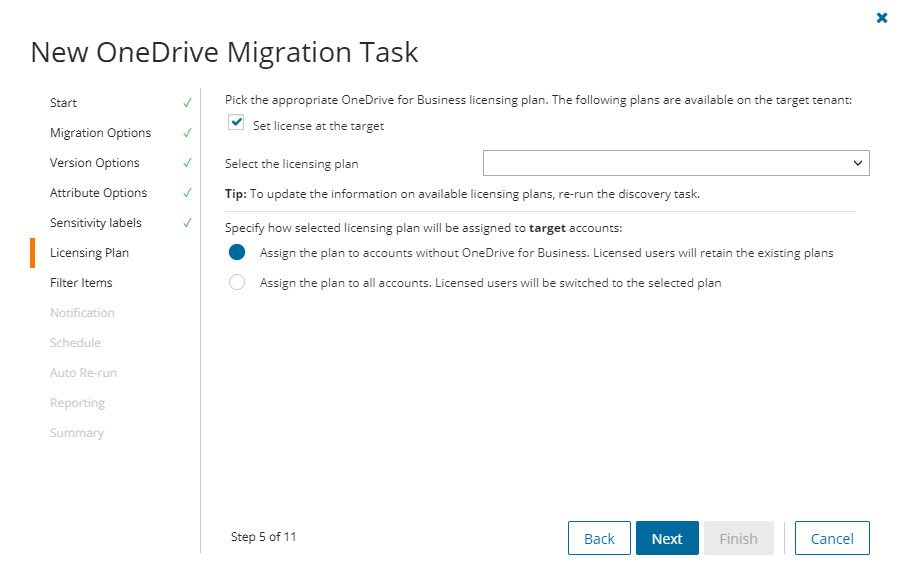Click the Finish button
Screen dimensions: 900x585
click(x=739, y=538)
